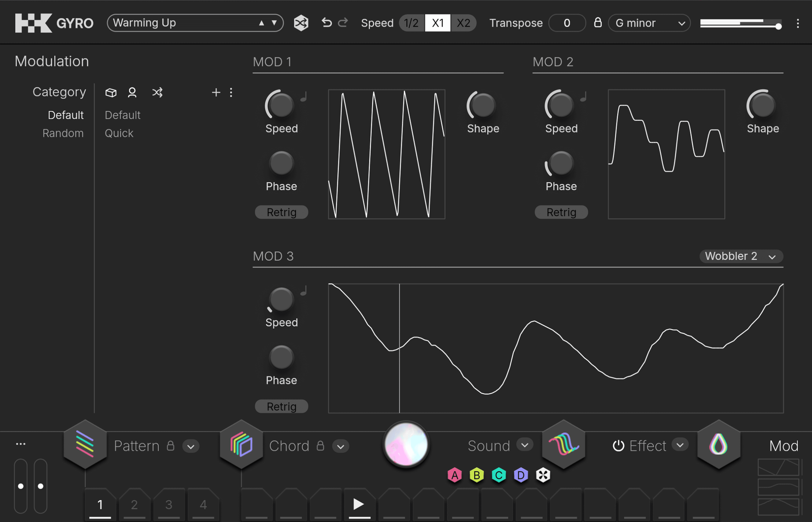This screenshot has height=522, width=812.
Task: Click the randomize dice icon beside the preset name
Action: click(301, 23)
